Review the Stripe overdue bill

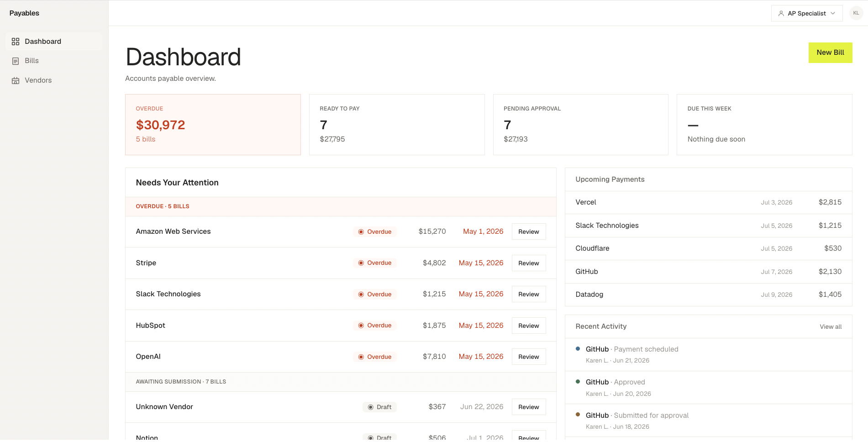[x=529, y=263]
